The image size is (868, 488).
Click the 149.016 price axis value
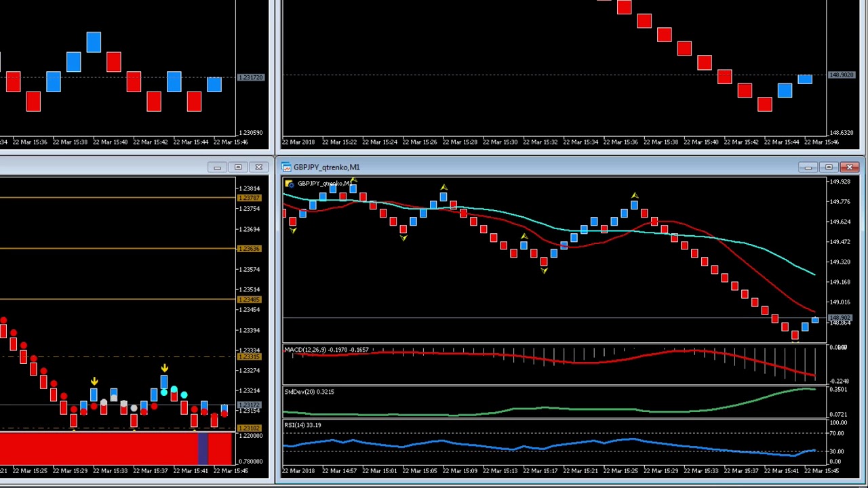[x=840, y=302]
